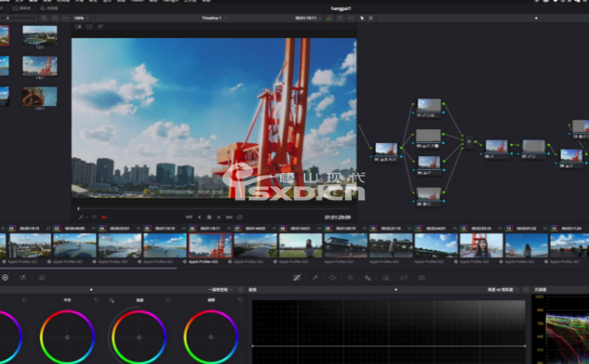Toggle the gallery grid view icon
The width and height of the screenshot is (589, 364).
(x=55, y=18)
